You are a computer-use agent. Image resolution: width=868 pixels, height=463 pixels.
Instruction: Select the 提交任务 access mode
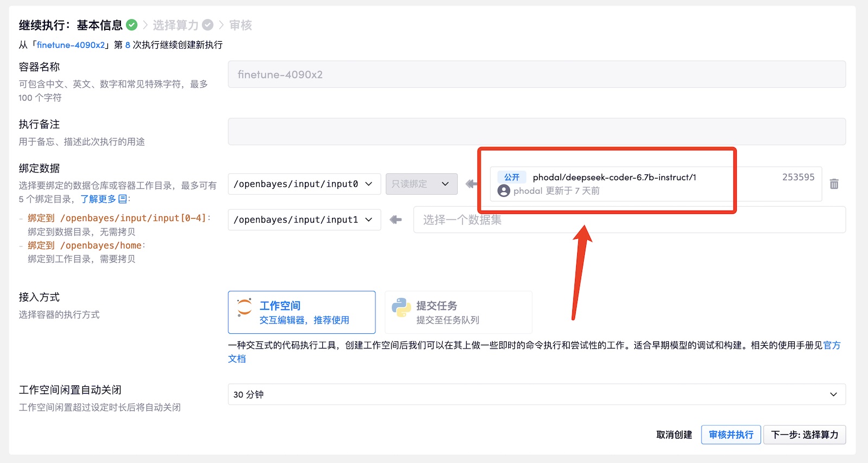[458, 312]
